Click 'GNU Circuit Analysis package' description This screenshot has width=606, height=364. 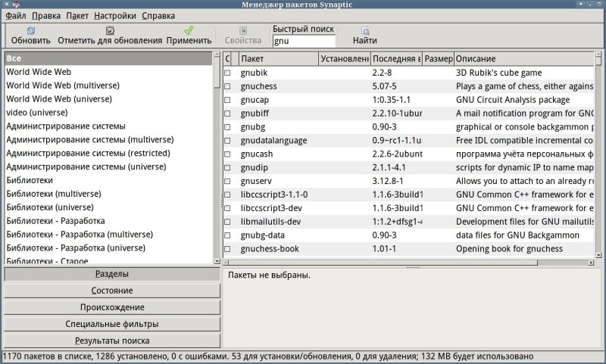tap(513, 100)
